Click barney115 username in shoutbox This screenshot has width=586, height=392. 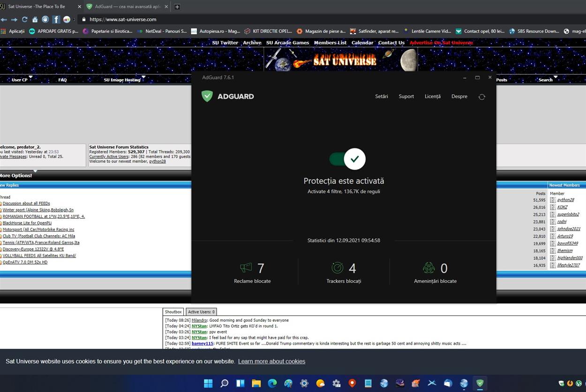(203, 343)
